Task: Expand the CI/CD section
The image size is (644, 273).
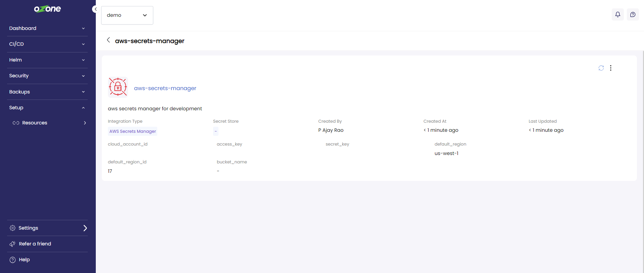Action: 47,44
